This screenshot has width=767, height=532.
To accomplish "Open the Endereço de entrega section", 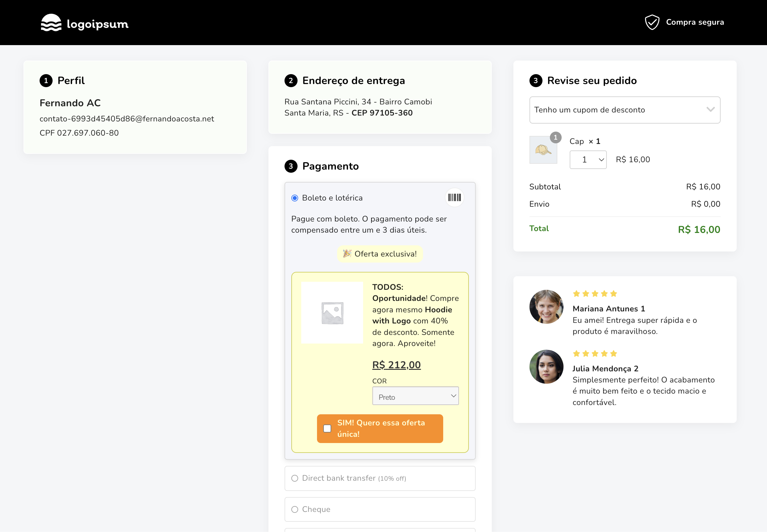I will coord(353,80).
